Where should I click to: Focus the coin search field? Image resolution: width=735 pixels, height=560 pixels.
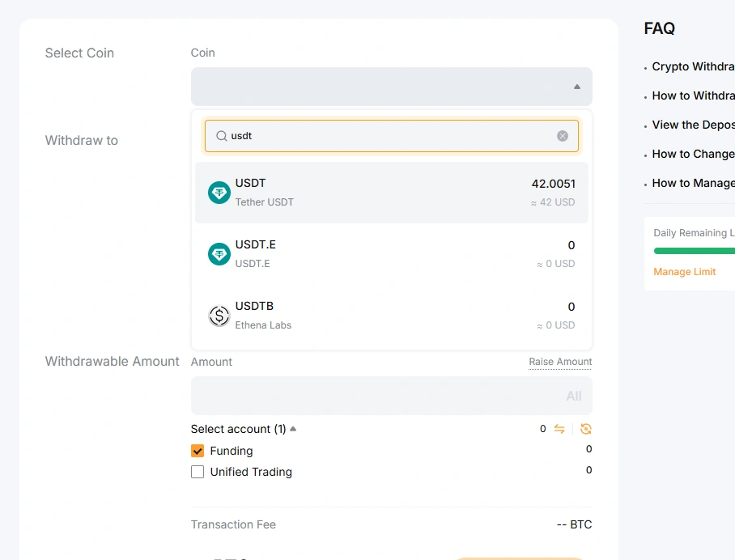(x=392, y=136)
